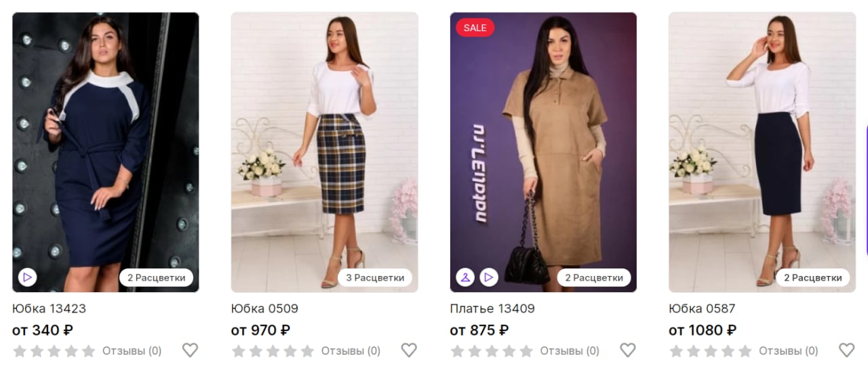Play video preview for Платье 13409
Screen dimensions: 868x379
pos(488,277)
